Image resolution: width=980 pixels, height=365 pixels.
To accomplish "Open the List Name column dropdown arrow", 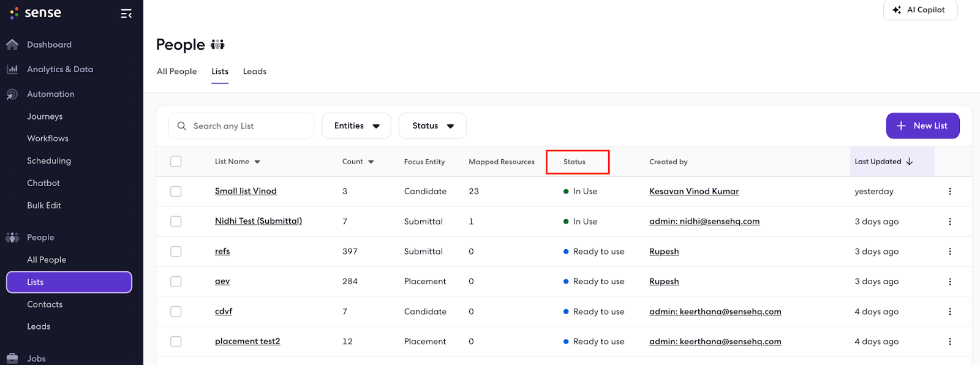I will pos(257,162).
